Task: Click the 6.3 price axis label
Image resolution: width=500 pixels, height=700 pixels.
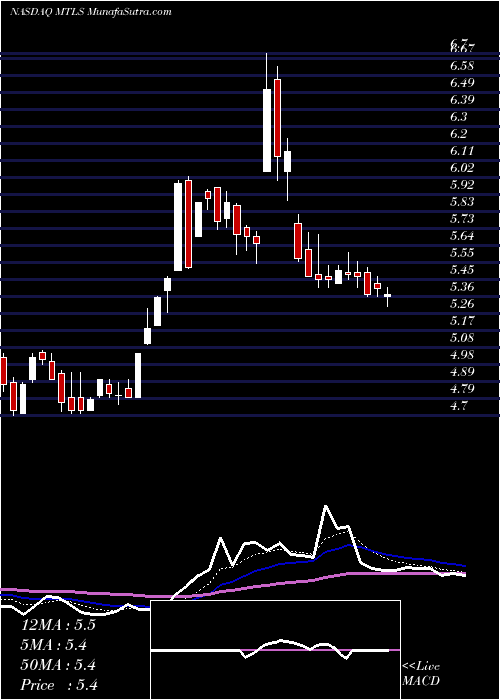Action: click(x=459, y=117)
